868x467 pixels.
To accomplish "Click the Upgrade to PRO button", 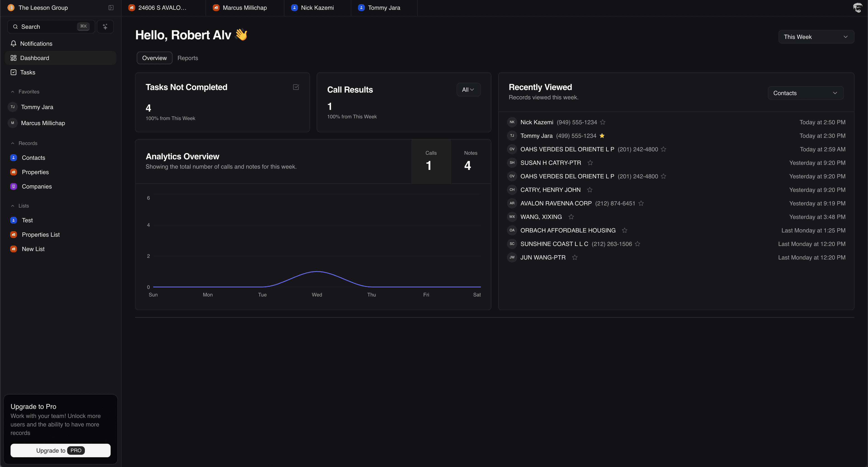I will click(61, 450).
